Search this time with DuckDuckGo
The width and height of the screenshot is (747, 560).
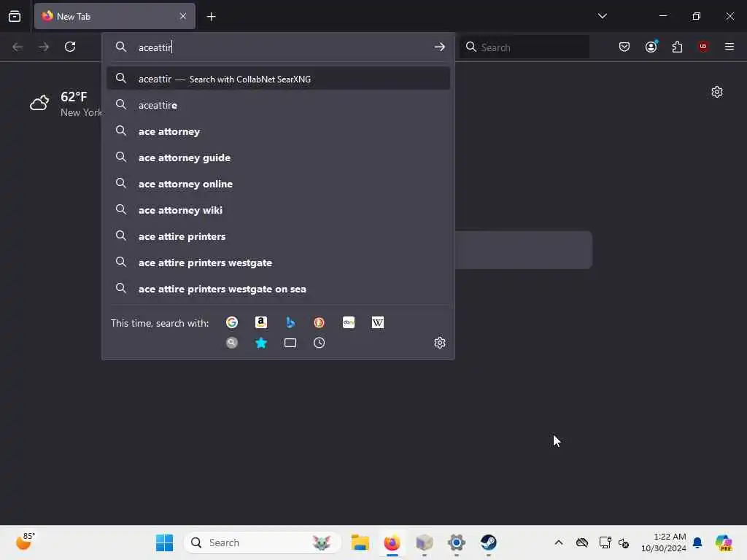pos(320,323)
